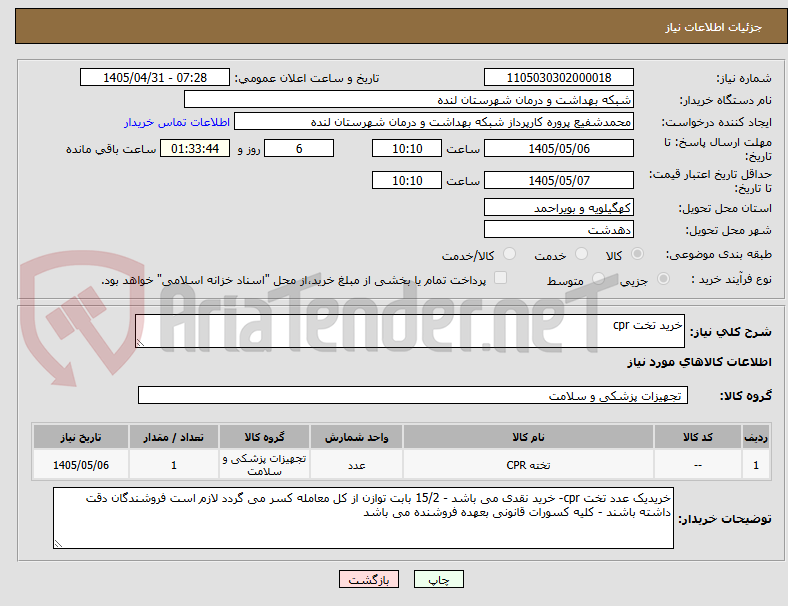The height and width of the screenshot is (606, 788).
Task: Select the جزیی purchase type radio
Action: 663,278
